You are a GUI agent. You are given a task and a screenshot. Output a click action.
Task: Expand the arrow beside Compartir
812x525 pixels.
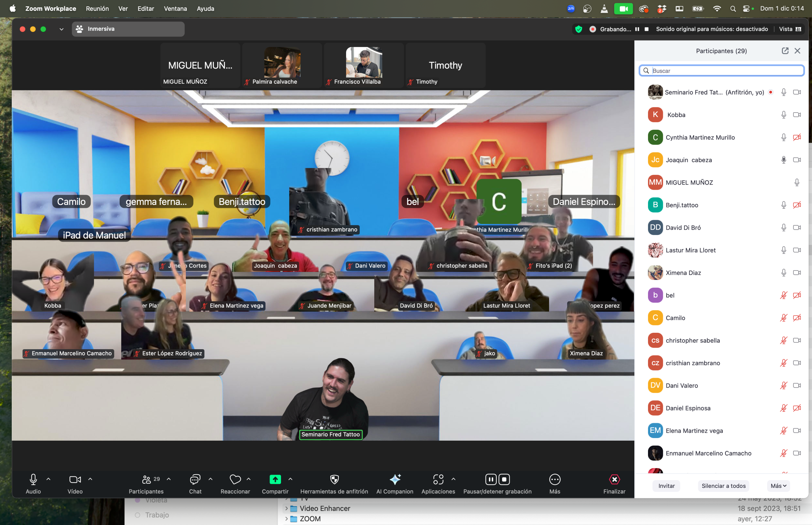pos(291,479)
